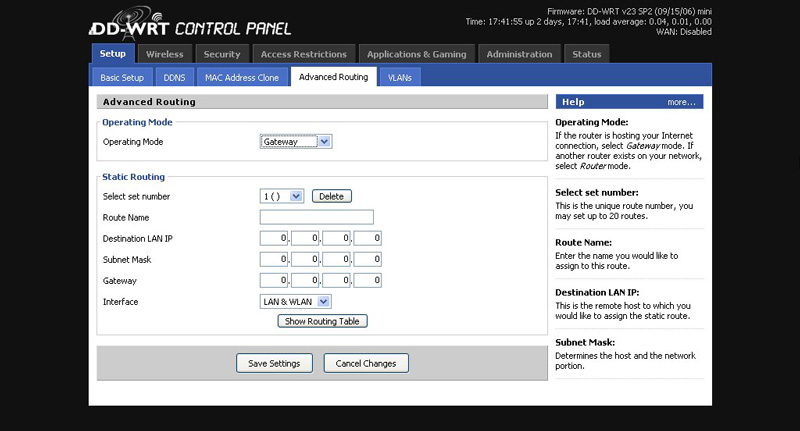Open the Status tab
800x431 pixels.
[x=587, y=54]
